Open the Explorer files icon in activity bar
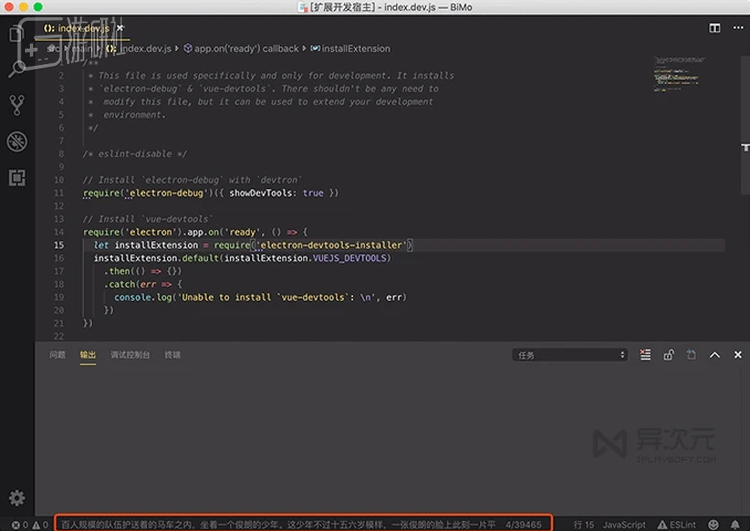Image resolution: width=750 pixels, height=531 pixels. (17, 34)
